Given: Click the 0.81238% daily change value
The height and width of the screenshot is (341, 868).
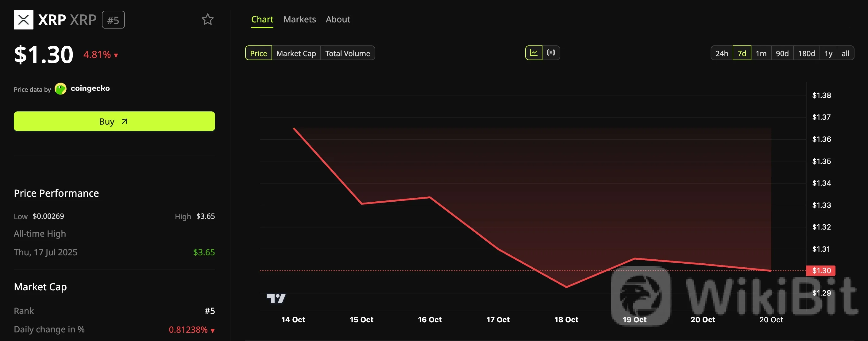Looking at the screenshot, I should click(192, 330).
